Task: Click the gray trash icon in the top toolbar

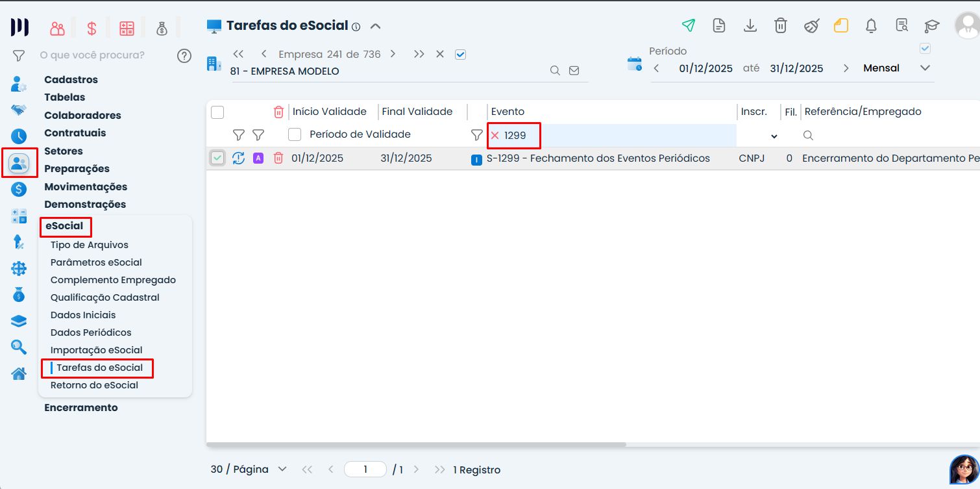Action: coord(781,25)
